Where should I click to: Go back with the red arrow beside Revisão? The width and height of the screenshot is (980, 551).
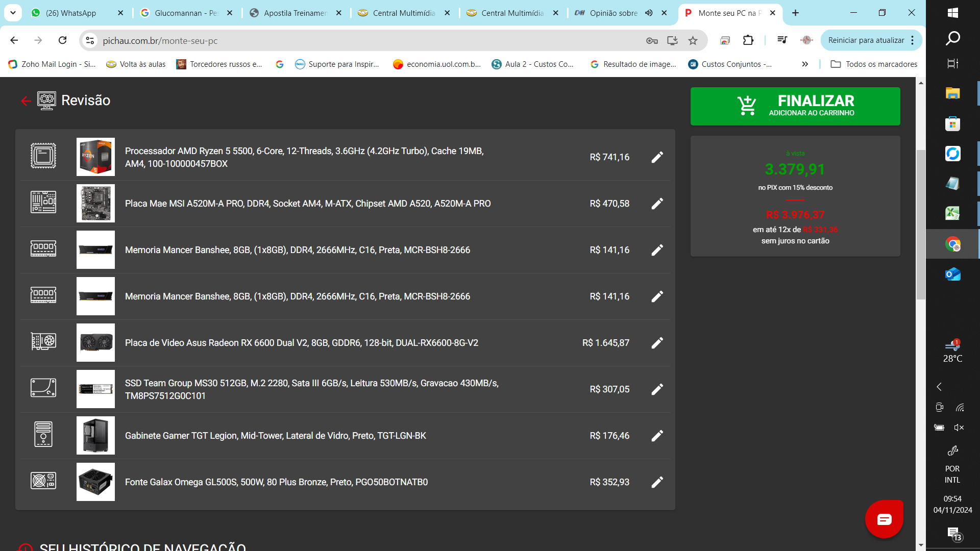(x=26, y=101)
